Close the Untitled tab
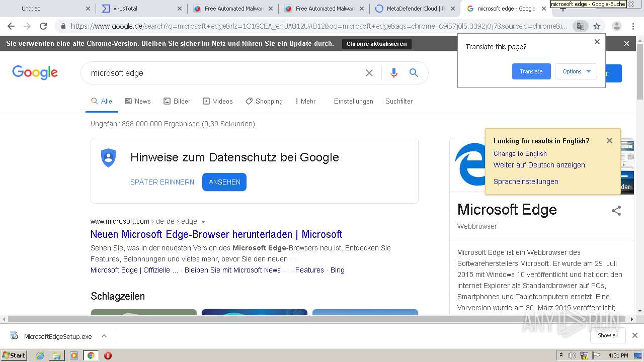This screenshot has height=362, width=644. 88,9
